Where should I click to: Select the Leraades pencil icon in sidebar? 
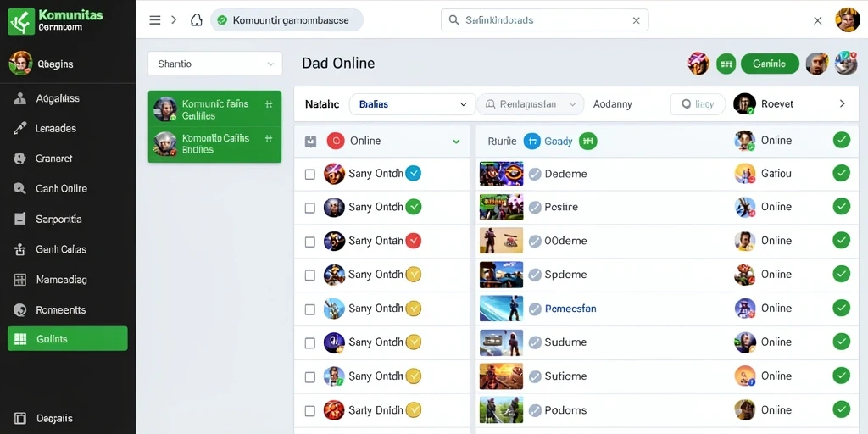[x=20, y=129]
